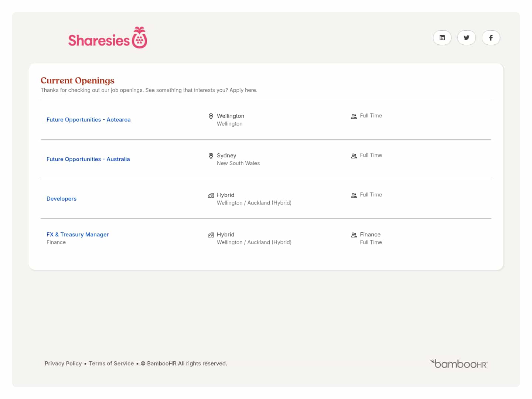Click employment type icon for Australia role
This screenshot has width=532, height=399.
click(x=354, y=156)
